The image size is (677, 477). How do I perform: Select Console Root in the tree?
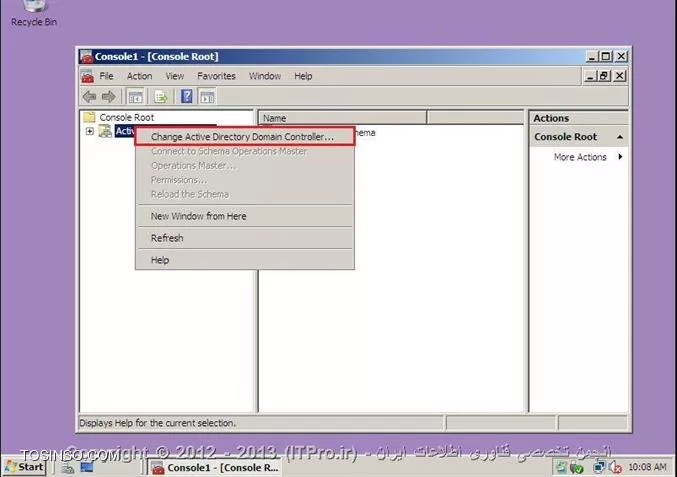127,117
